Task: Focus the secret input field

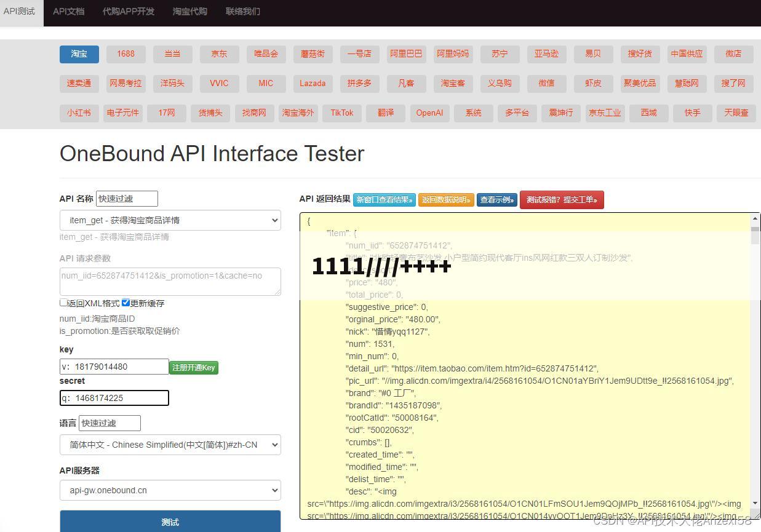Action: [x=114, y=398]
